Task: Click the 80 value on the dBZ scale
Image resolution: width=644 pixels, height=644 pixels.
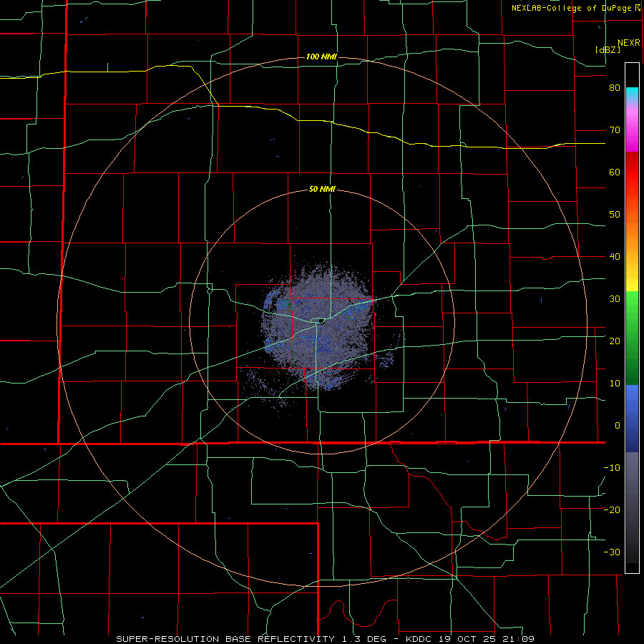Action: 615,88
